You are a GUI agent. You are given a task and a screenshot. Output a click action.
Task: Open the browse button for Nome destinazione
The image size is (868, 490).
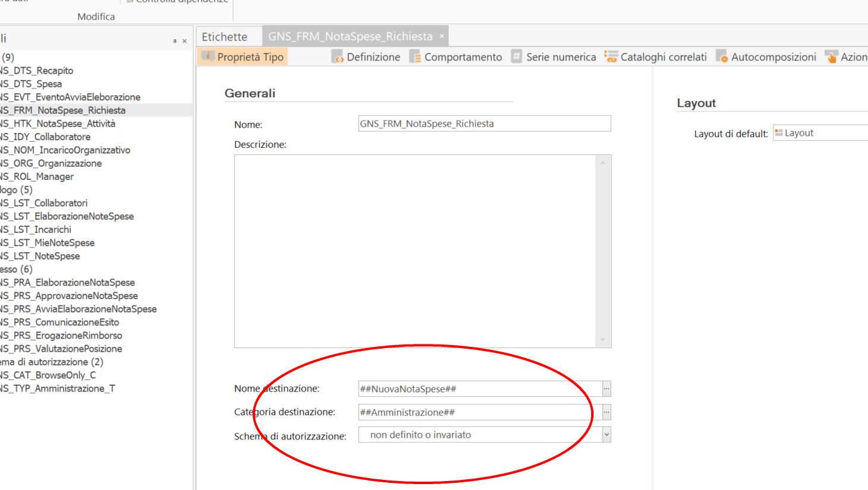[x=607, y=389]
